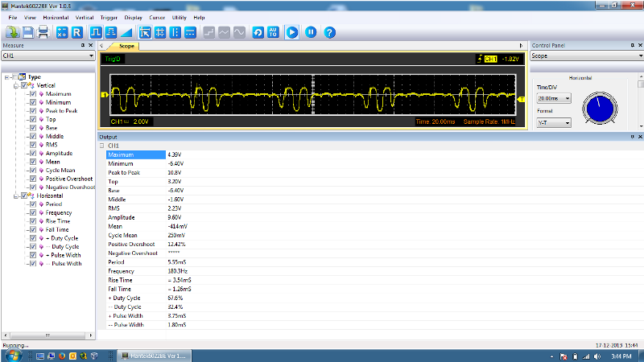Uncheck the Maximum measurement checkbox
Viewport: 644px width, 362px height.
[x=32, y=94]
